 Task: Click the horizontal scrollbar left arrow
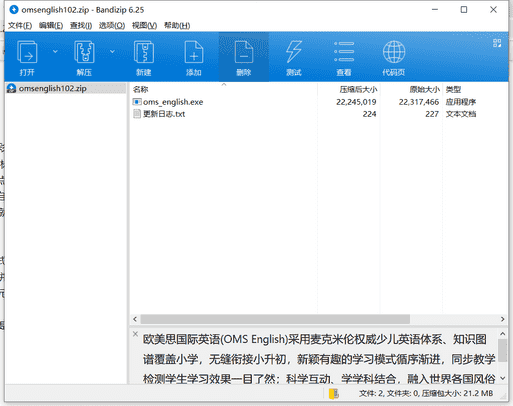click(135, 319)
